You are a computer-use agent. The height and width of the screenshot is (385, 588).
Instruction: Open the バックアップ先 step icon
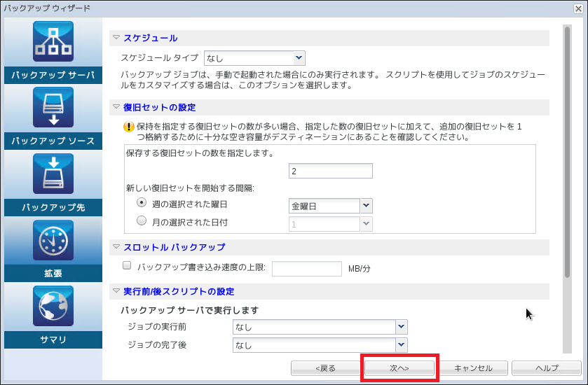pyautogui.click(x=53, y=174)
